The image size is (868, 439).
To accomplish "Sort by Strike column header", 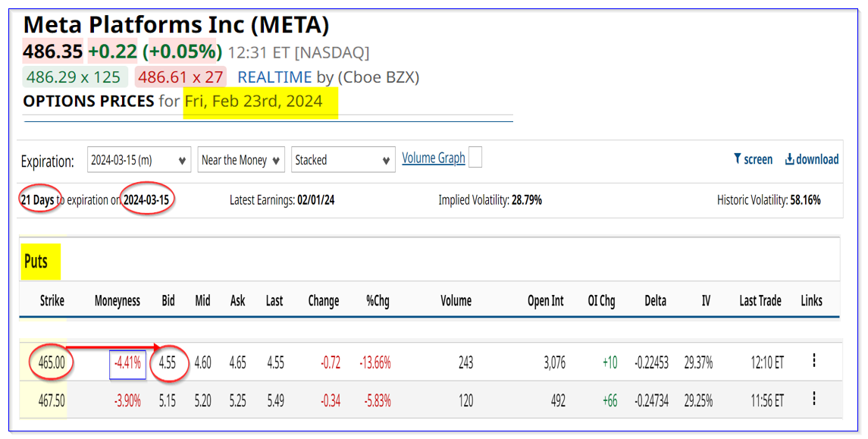I will pyautogui.click(x=52, y=301).
